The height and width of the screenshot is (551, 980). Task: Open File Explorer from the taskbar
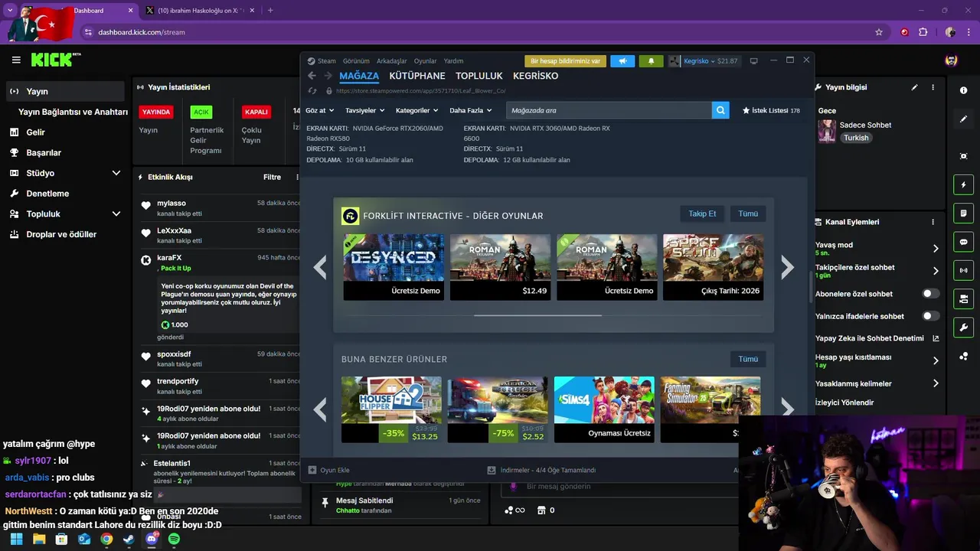tap(39, 539)
